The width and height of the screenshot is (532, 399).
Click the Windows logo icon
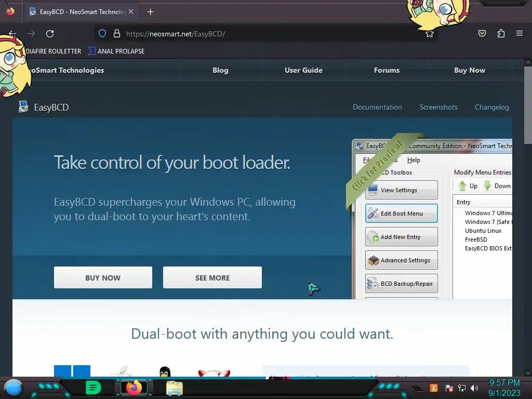pos(72,371)
